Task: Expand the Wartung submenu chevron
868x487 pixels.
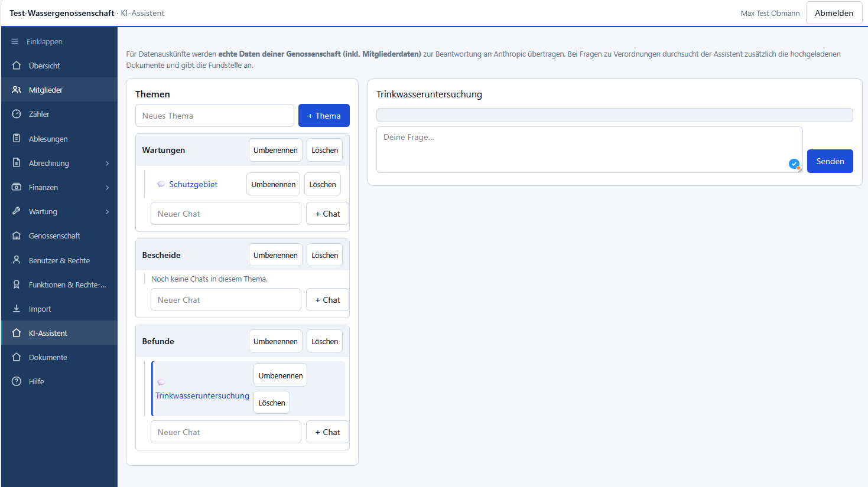Action: [108, 212]
